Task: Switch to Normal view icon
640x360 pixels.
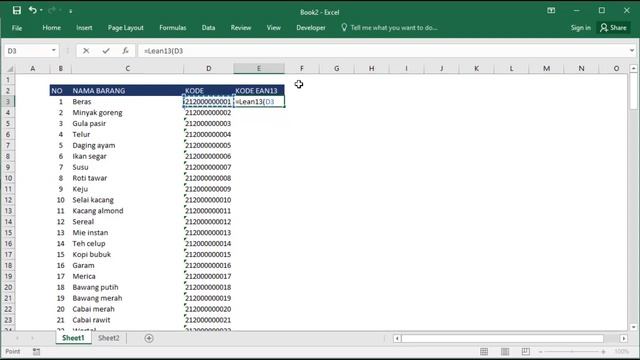Action: tap(484, 351)
